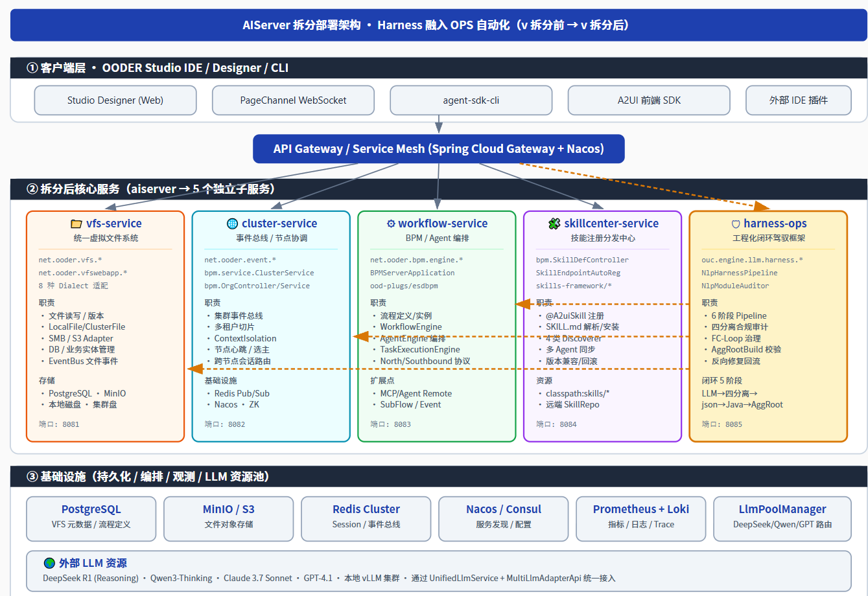Click the text "bpm.service.ClusterService"
The width and height of the screenshot is (868, 596).
click(259, 273)
